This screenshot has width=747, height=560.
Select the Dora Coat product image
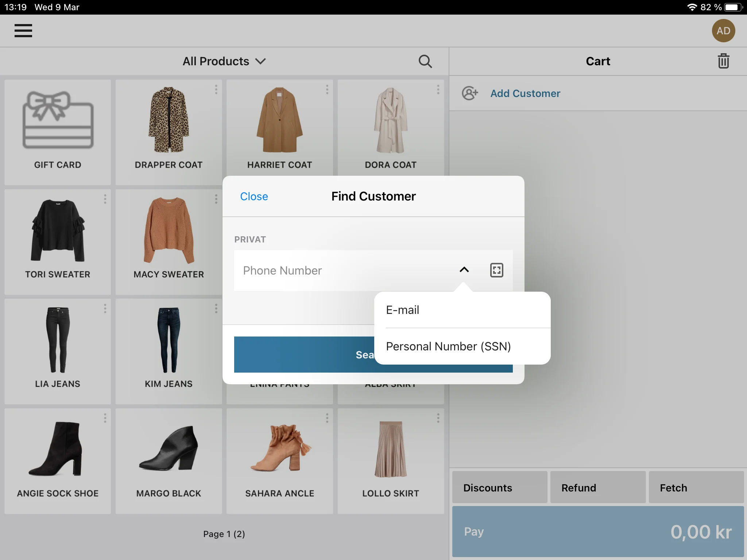[391, 120]
